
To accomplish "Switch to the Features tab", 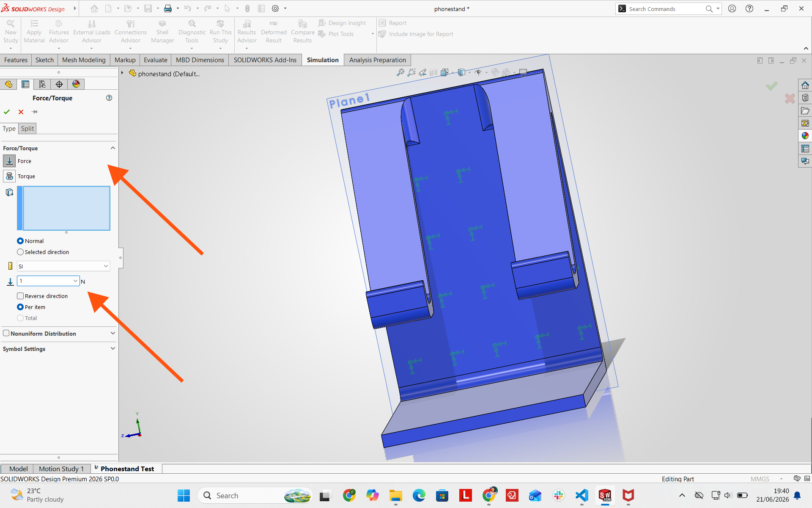I will (x=16, y=60).
